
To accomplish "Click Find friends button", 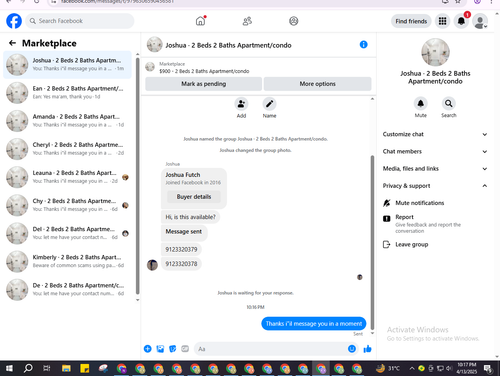I will point(411,21).
